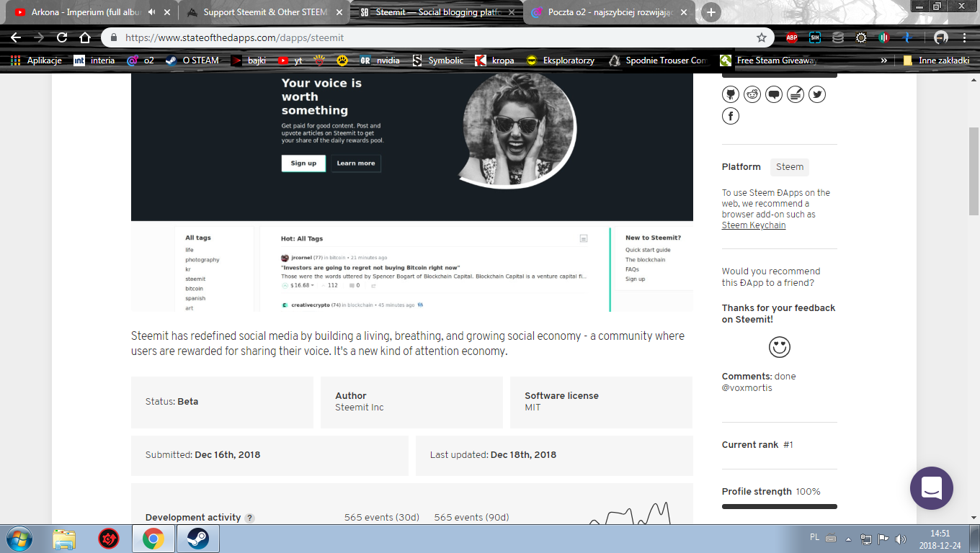Open the yt YouTube bookmark

pyautogui.click(x=290, y=60)
